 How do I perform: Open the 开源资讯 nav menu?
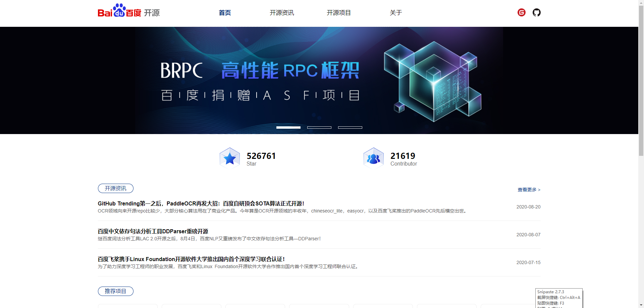[282, 13]
